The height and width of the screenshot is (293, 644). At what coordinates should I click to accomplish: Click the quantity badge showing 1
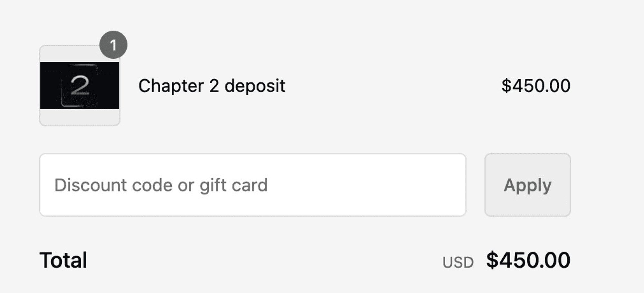[113, 45]
